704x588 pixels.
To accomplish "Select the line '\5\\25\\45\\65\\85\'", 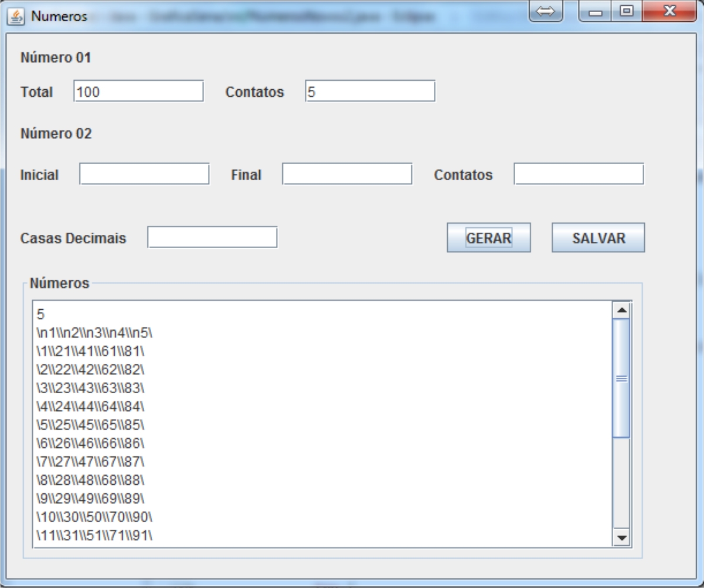I will pyautogui.click(x=90, y=425).
